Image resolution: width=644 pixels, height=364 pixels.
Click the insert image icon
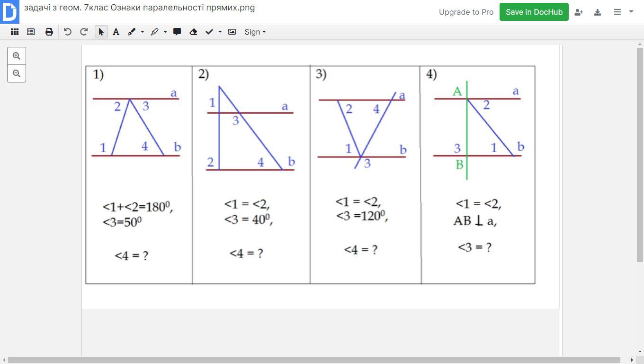pyautogui.click(x=232, y=32)
